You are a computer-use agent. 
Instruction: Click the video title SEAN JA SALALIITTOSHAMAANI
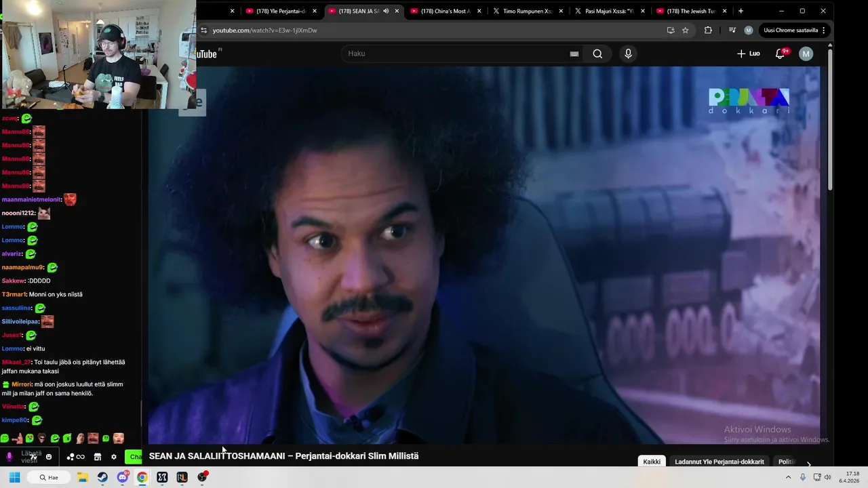pyautogui.click(x=283, y=456)
